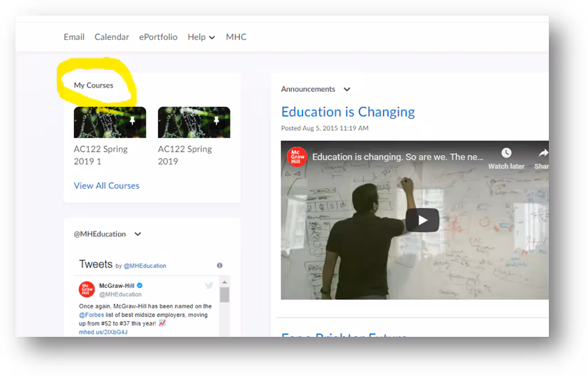Click the Share arrow icon on the video
The height and width of the screenshot is (376, 588).
542,153
